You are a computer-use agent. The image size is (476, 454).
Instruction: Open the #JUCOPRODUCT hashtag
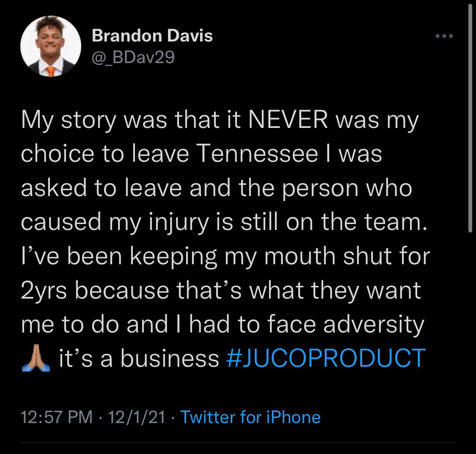[x=326, y=358]
